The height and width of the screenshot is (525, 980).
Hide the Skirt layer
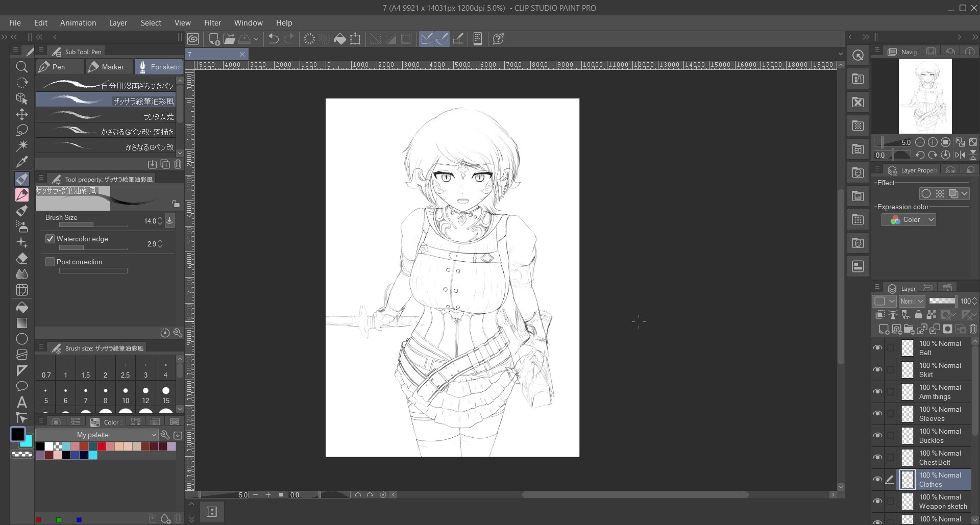(877, 370)
